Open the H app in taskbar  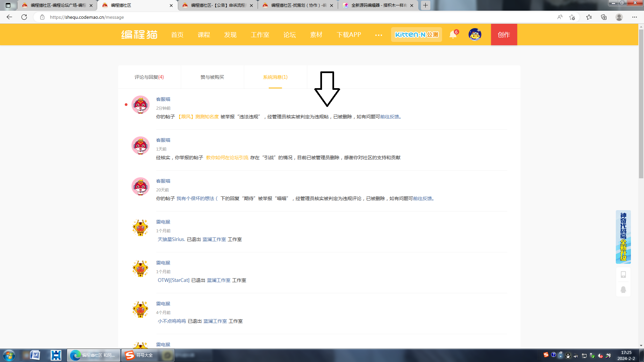56,355
